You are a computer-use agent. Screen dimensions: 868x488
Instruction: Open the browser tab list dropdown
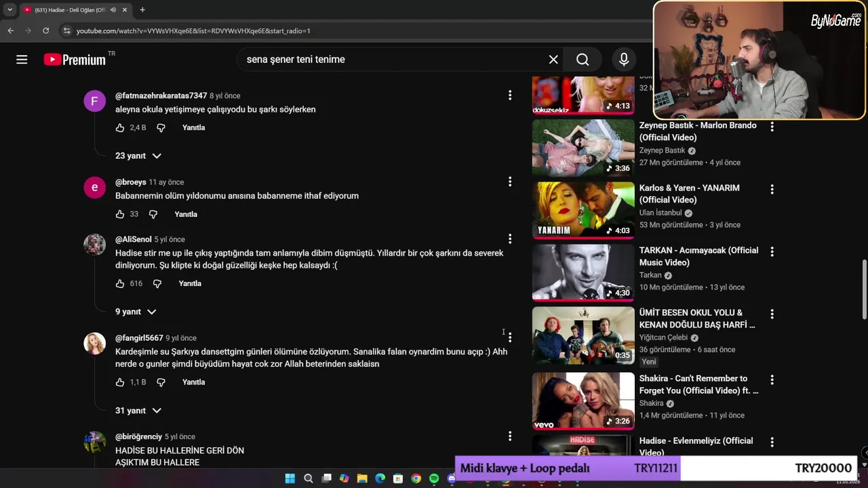[9, 10]
